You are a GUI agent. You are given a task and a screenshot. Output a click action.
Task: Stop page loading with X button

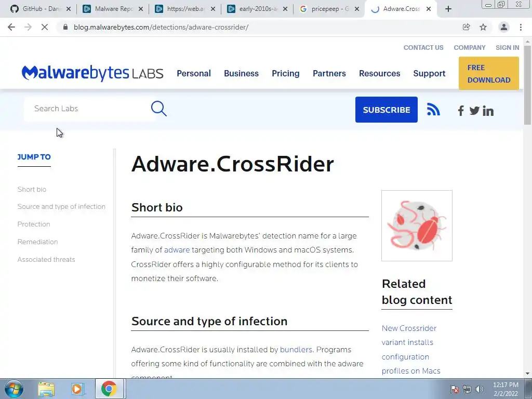[x=45, y=27]
